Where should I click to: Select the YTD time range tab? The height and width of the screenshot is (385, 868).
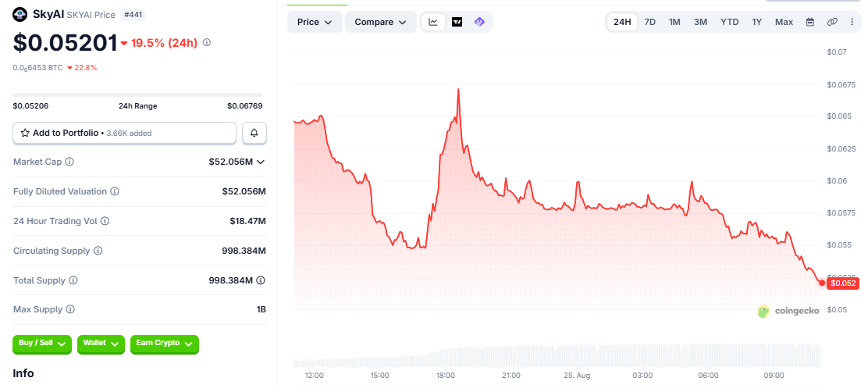[x=729, y=22]
